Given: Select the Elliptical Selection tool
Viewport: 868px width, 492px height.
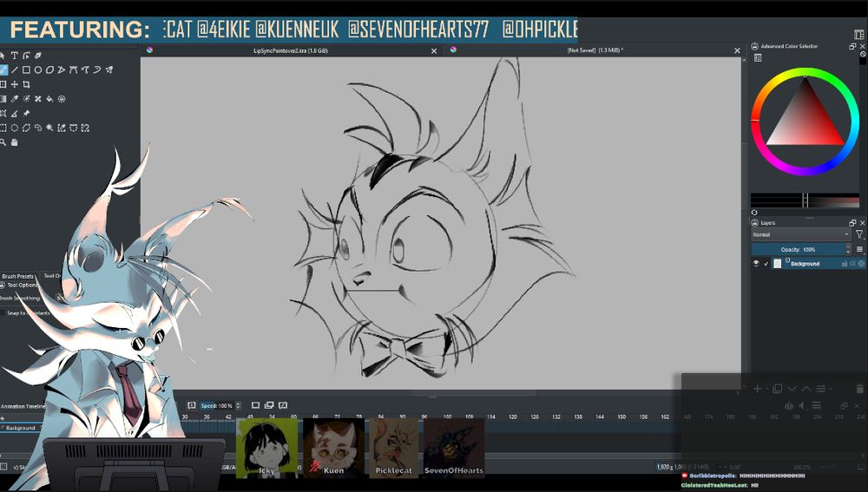Looking at the screenshot, I should 15,128.
